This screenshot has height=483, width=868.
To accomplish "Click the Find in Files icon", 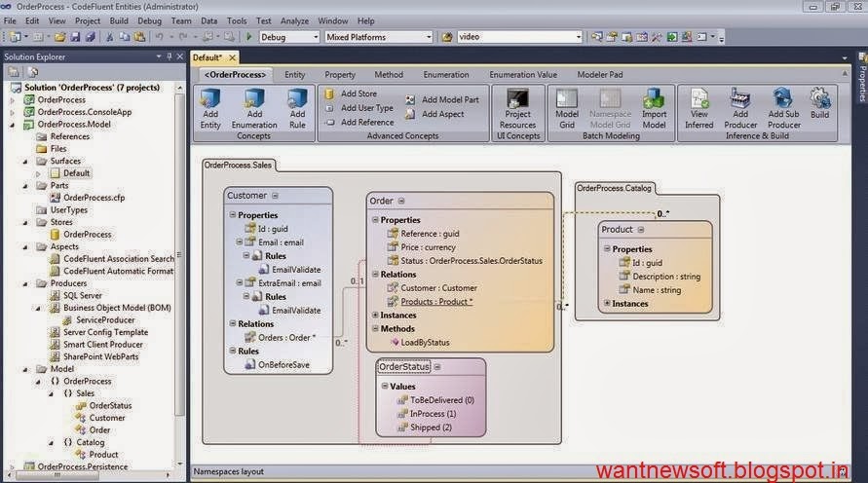I will coord(447,37).
